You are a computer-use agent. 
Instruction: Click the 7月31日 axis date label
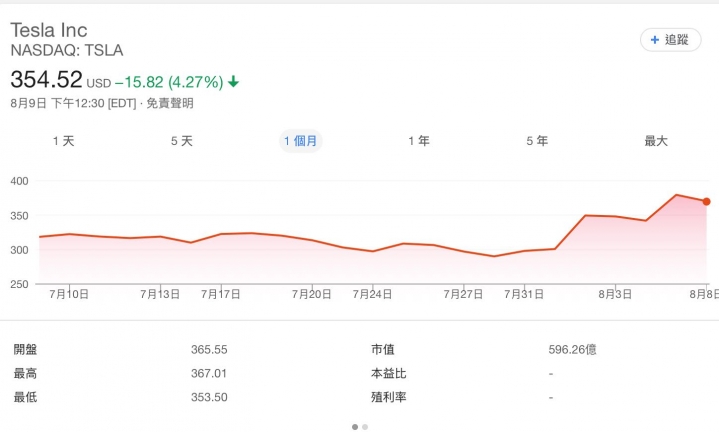tap(523, 294)
